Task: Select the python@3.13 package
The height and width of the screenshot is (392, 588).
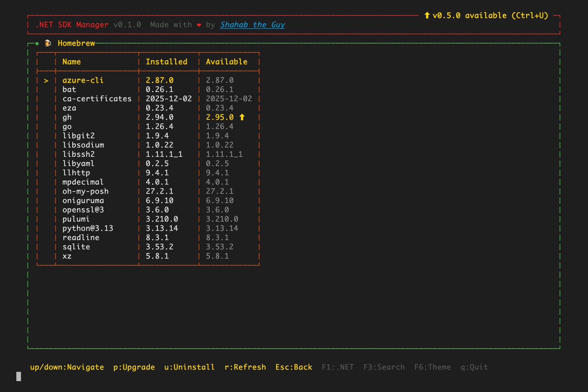Action: click(88, 228)
